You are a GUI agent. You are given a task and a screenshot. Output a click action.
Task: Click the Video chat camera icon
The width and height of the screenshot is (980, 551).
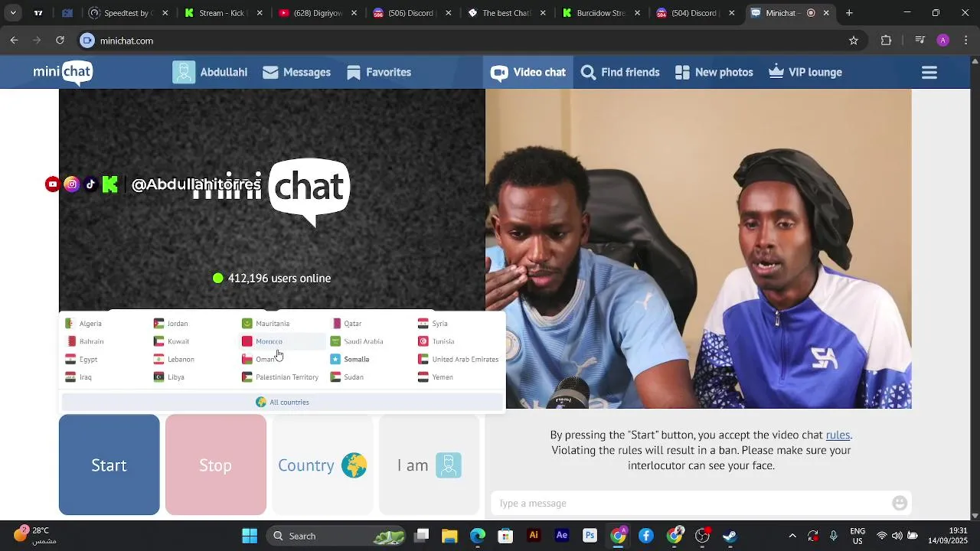tap(499, 73)
